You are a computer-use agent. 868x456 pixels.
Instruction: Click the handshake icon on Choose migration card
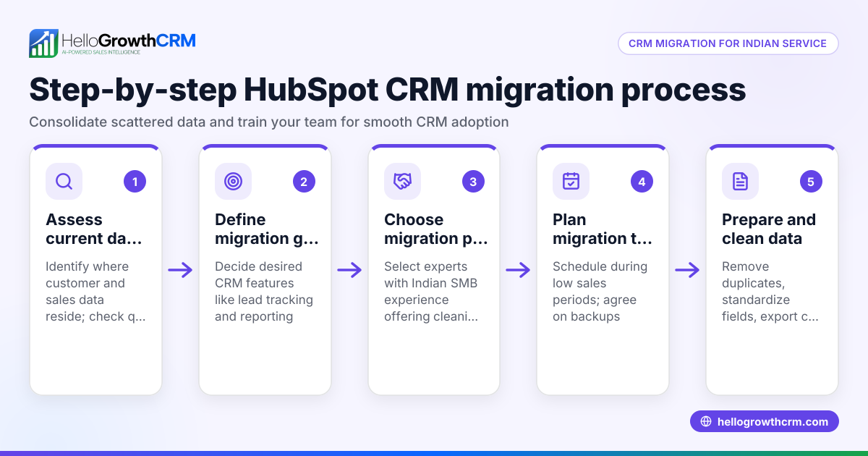402,181
